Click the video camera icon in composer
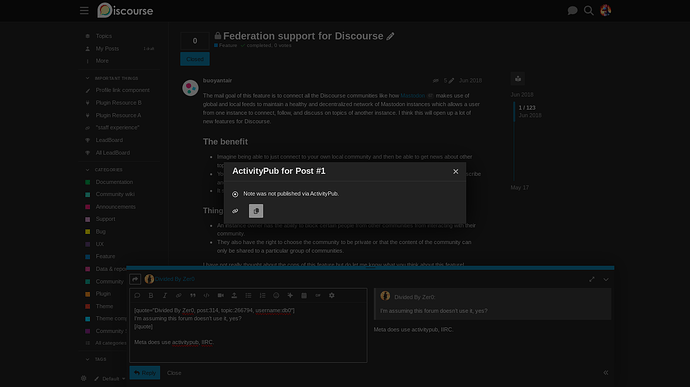The image size is (690, 387). click(220, 295)
